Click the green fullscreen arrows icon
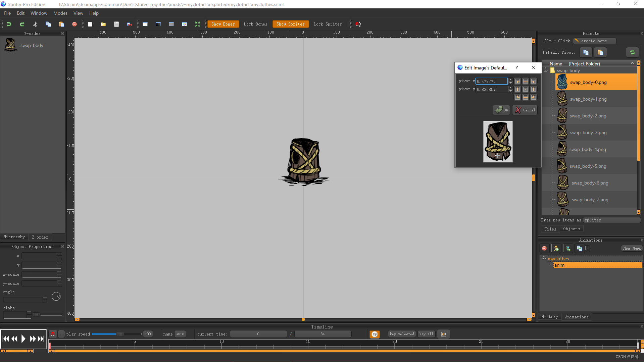 [x=197, y=24]
